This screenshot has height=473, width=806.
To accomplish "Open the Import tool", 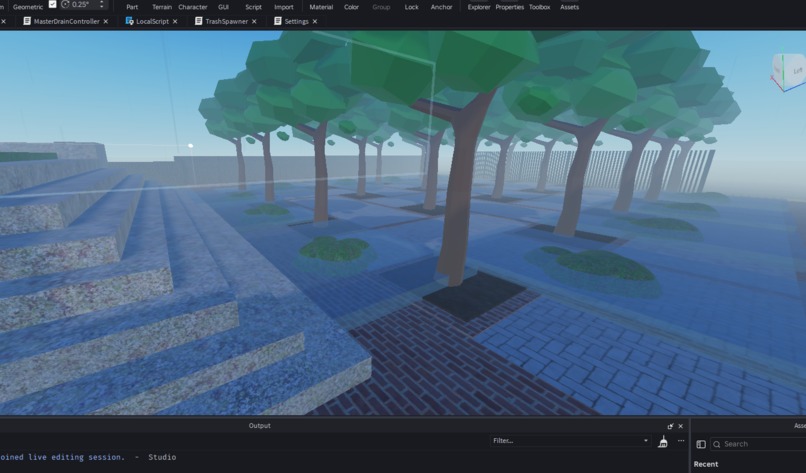I will point(284,7).
